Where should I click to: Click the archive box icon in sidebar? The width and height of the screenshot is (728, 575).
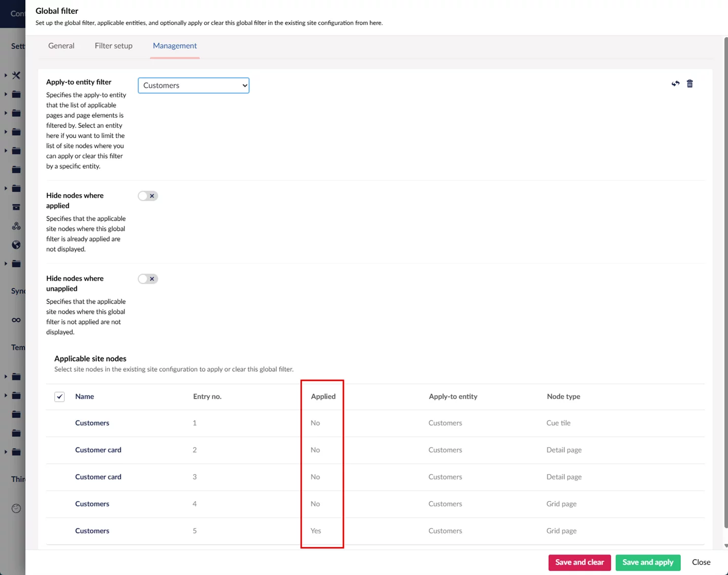16,207
